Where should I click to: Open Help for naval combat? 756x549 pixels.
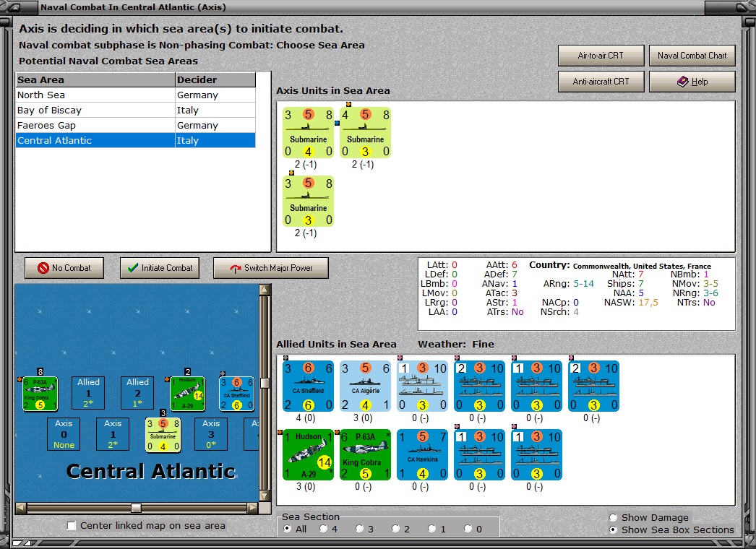692,82
